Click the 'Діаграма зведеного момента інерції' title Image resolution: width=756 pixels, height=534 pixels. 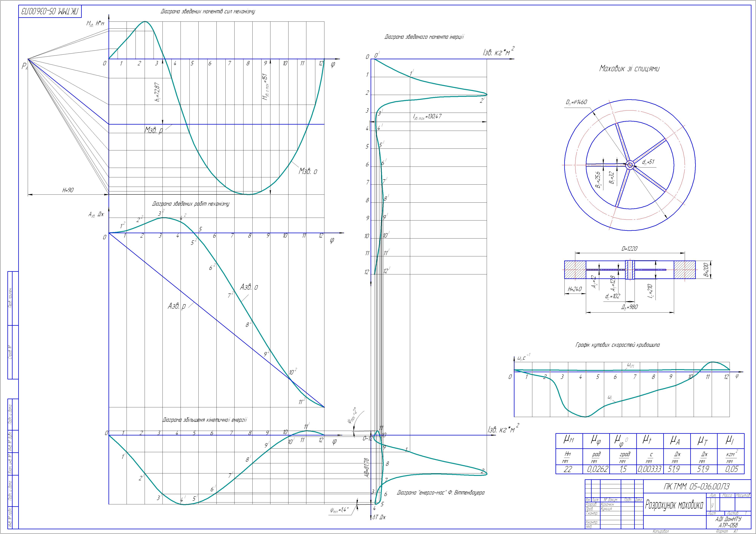tap(424, 37)
